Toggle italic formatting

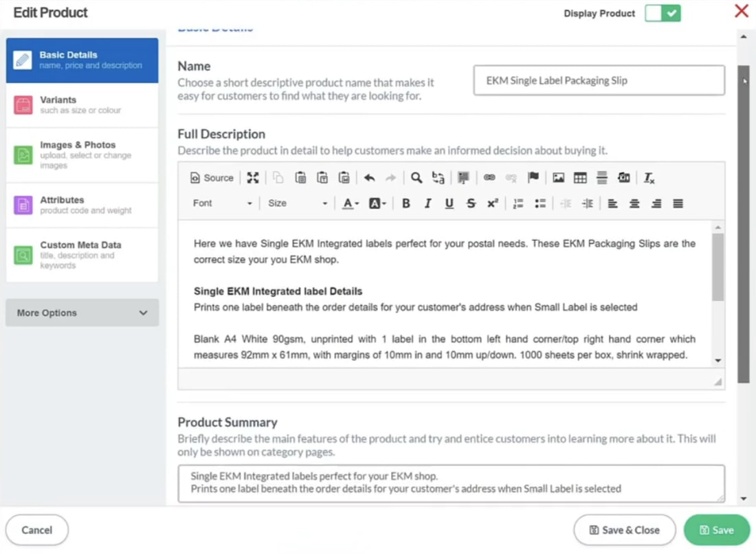427,203
